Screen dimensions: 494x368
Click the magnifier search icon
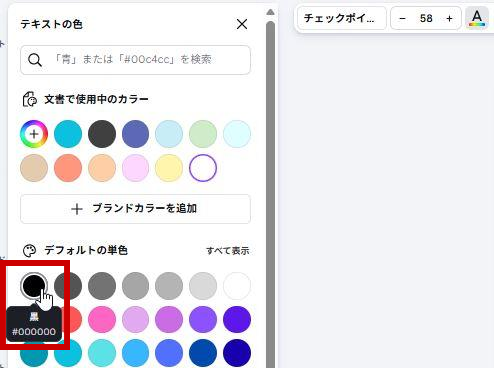pos(35,60)
